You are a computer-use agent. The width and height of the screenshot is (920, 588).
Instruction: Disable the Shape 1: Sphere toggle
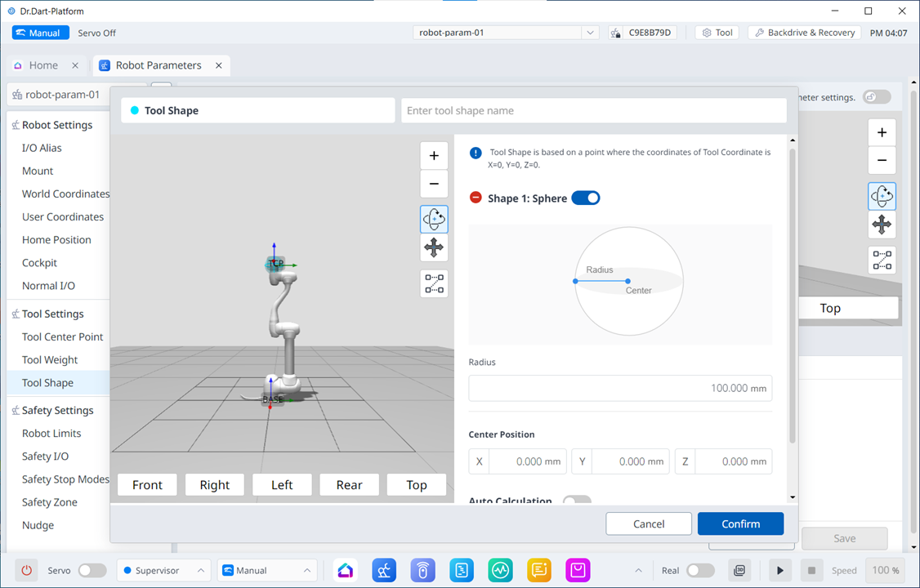pos(585,198)
